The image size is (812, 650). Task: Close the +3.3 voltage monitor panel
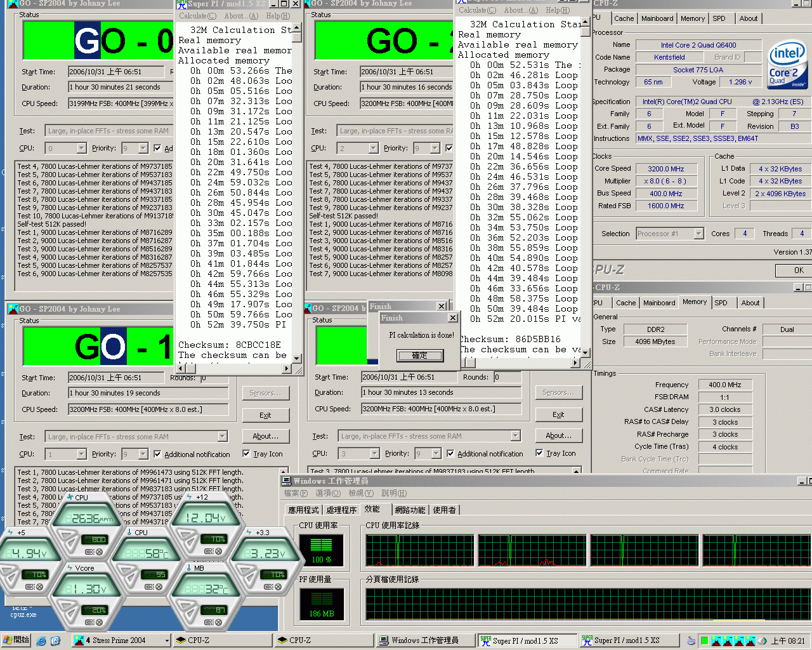click(x=278, y=587)
